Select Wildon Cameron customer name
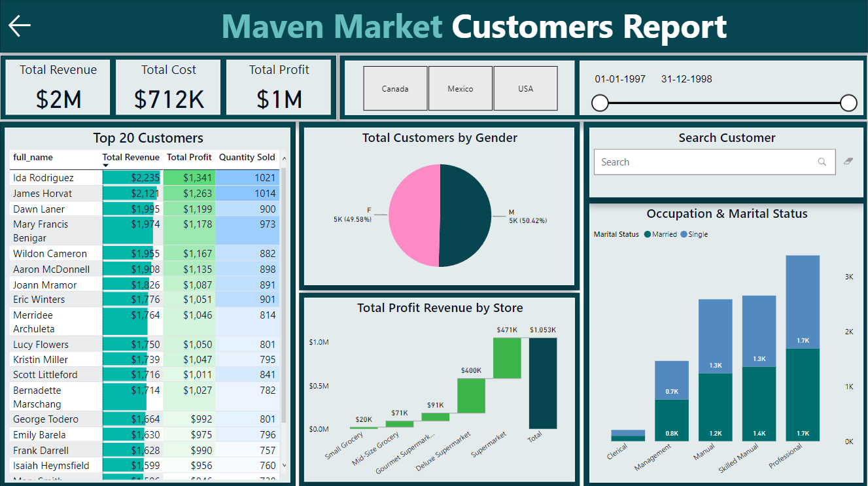868x486 pixels. (50, 254)
